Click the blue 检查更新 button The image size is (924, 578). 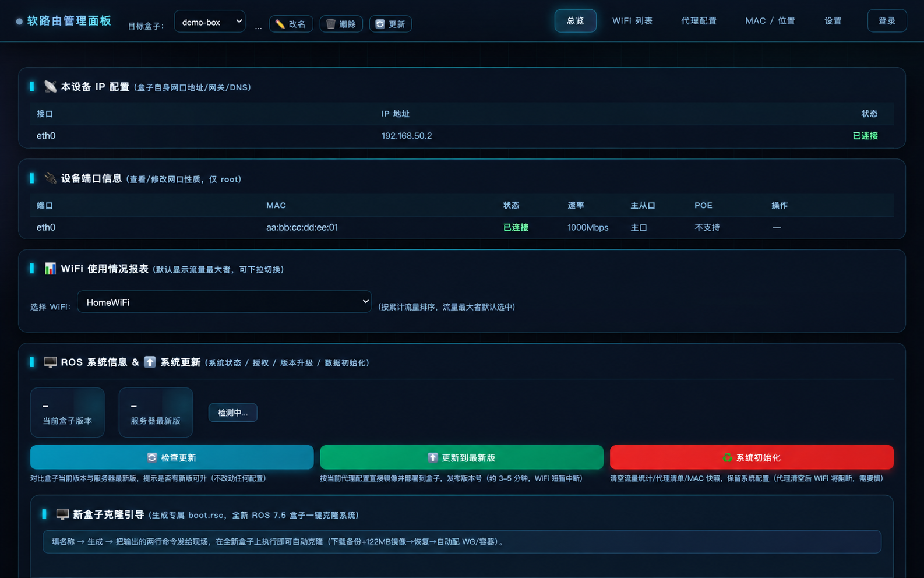pyautogui.click(x=172, y=457)
